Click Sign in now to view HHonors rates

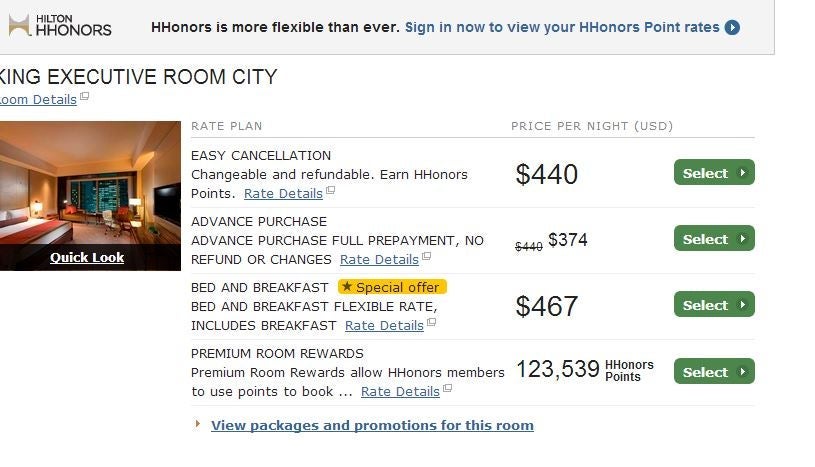click(561, 27)
